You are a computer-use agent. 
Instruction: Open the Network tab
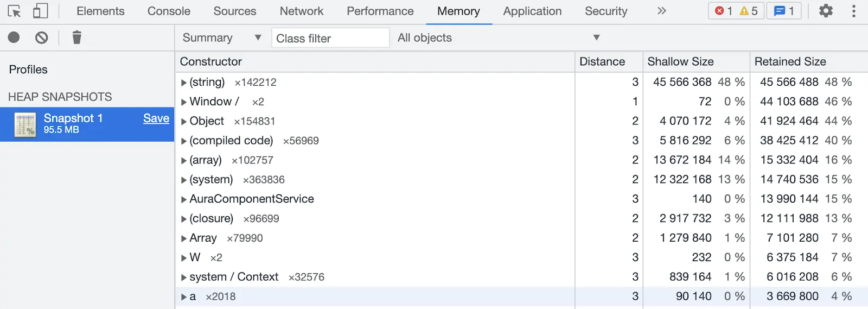302,11
